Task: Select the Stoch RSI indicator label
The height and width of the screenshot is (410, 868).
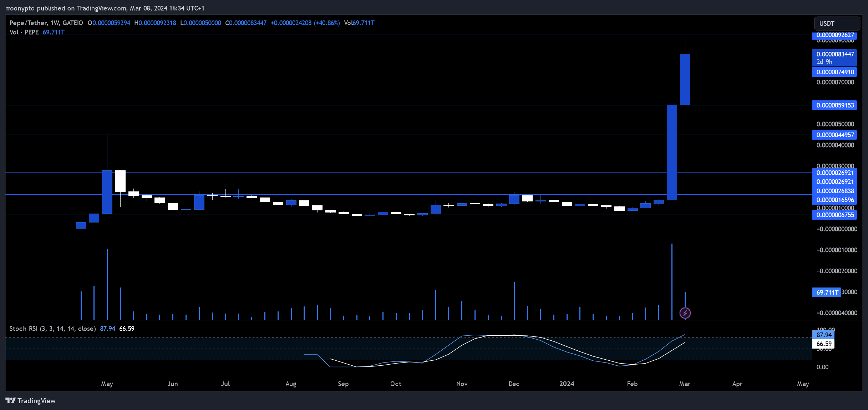Action: (52, 329)
